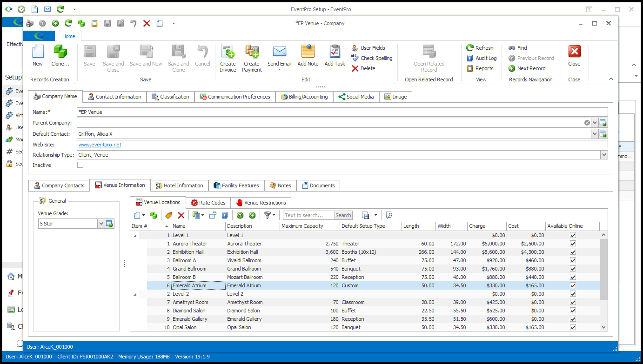Viewport: 643px width, 364px height.
Task: Toggle Available Online for Diamond Salon
Action: pyautogui.click(x=573, y=311)
